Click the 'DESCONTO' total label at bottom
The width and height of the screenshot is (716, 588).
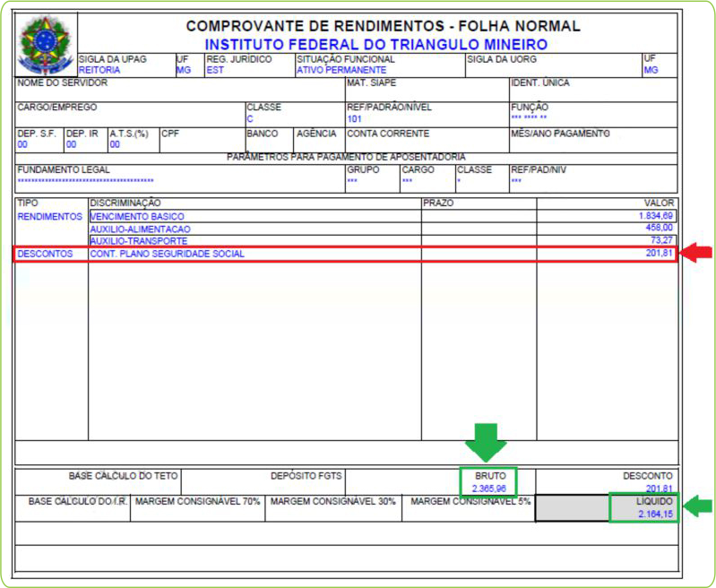(648, 476)
